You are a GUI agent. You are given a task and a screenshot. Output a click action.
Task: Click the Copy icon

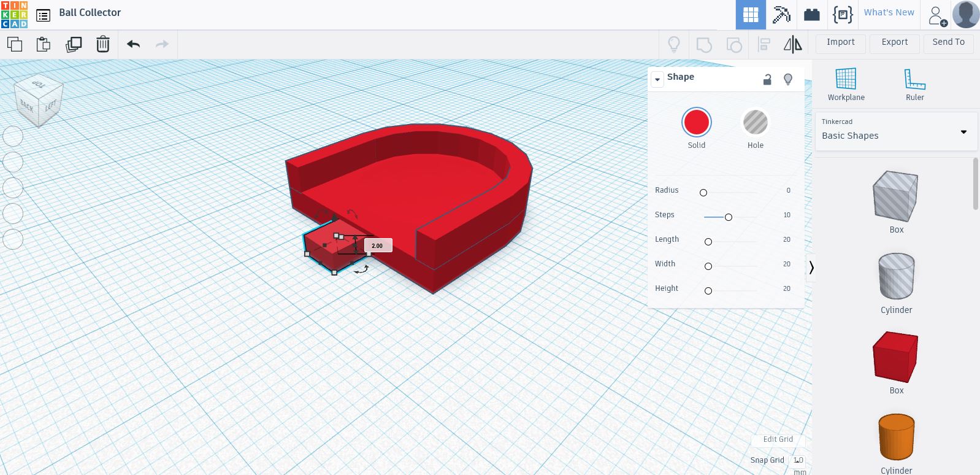[x=15, y=44]
